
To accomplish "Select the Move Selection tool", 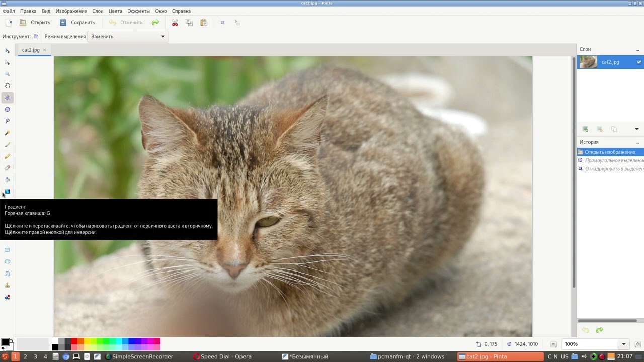I will (x=7, y=62).
